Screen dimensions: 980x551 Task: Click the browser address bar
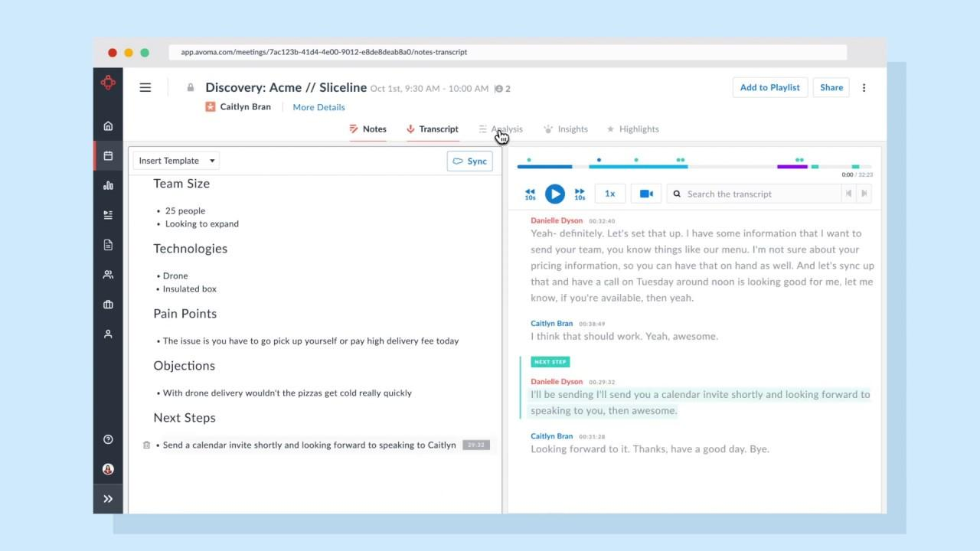pos(508,52)
